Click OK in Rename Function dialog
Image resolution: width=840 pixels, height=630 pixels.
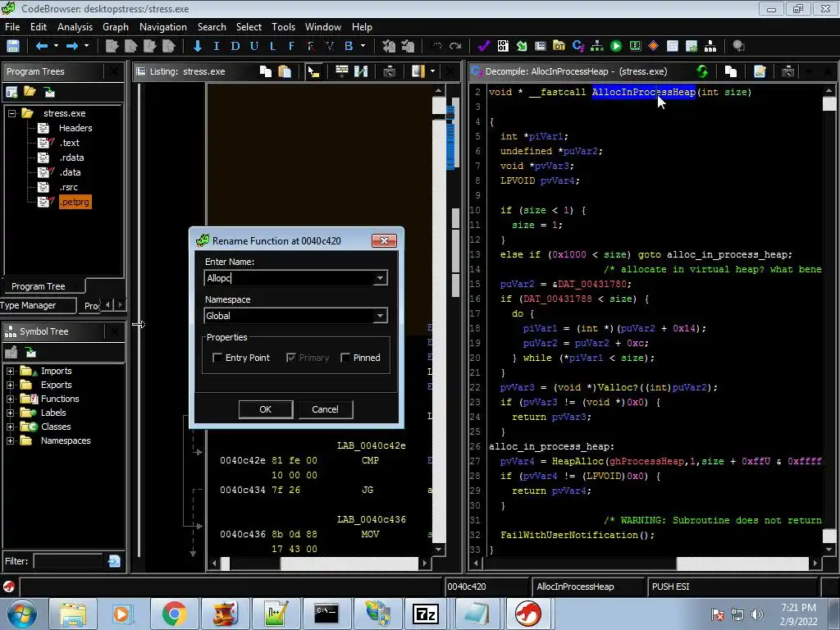pyautogui.click(x=265, y=409)
